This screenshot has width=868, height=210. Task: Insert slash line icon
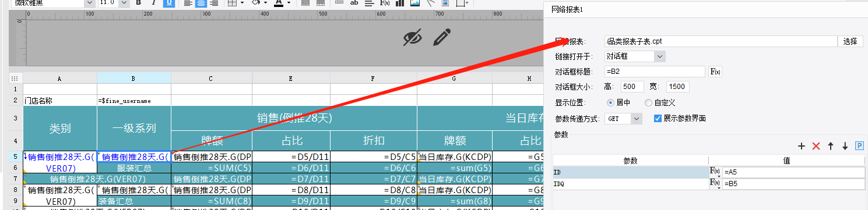tap(430, 3)
